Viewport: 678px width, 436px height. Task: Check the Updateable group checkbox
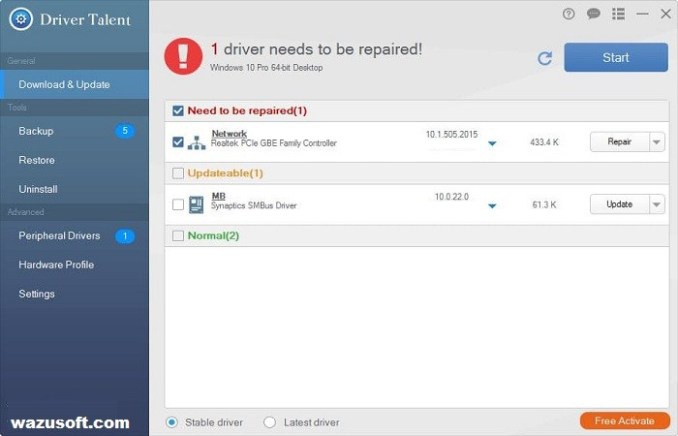coord(178,173)
